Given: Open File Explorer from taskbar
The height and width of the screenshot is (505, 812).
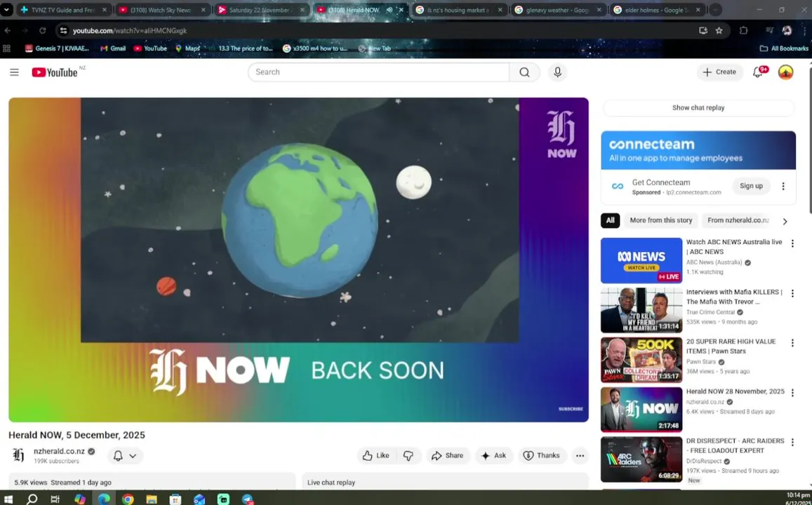Looking at the screenshot, I should click(x=151, y=499).
